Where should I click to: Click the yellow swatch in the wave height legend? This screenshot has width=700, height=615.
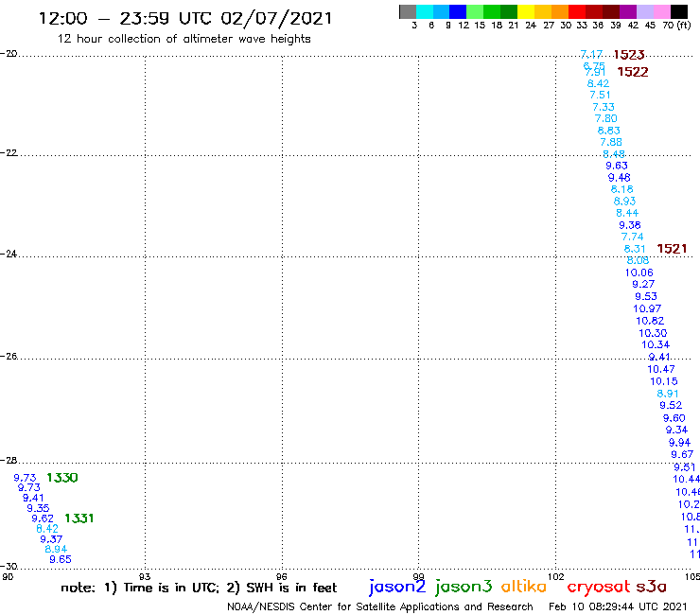coord(526,11)
